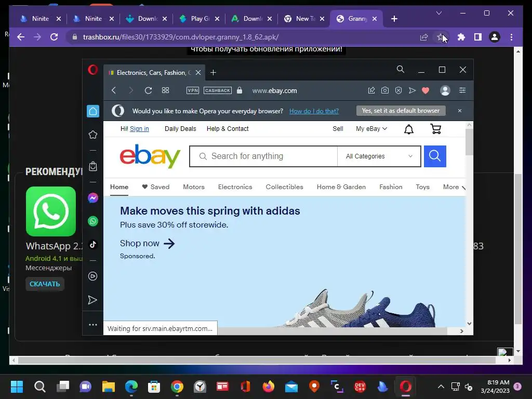Open eBay Electronics category
Viewport: 532px width, 399px height.
click(x=235, y=187)
